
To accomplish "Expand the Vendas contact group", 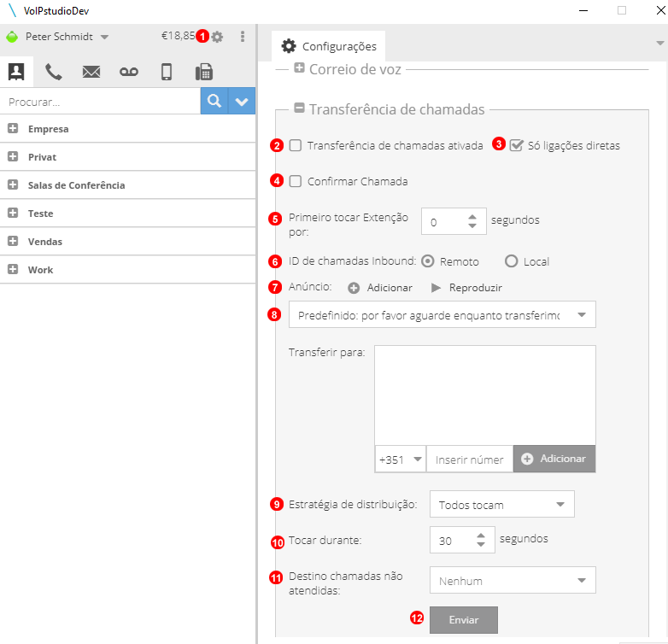I will click(x=13, y=241).
